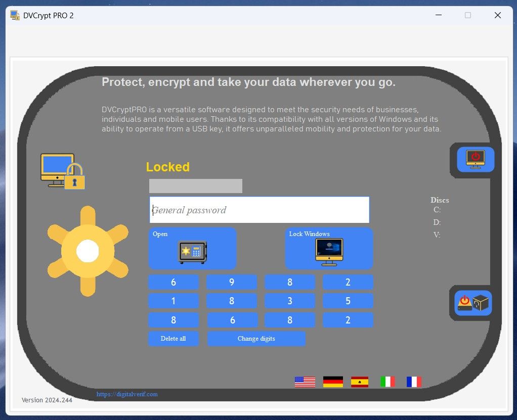Click the monitor icon on Lock Windows
517x420 pixels.
pyautogui.click(x=329, y=252)
